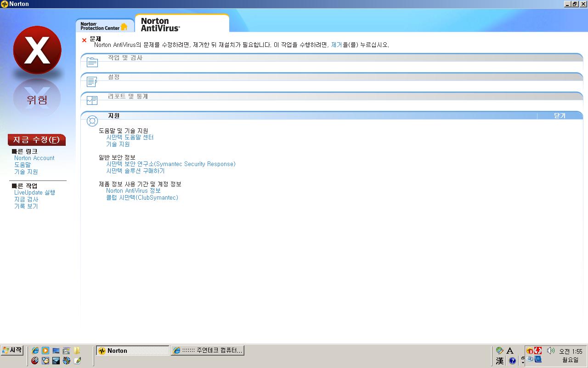Click the red number 6 quick launch icon

click(35, 361)
